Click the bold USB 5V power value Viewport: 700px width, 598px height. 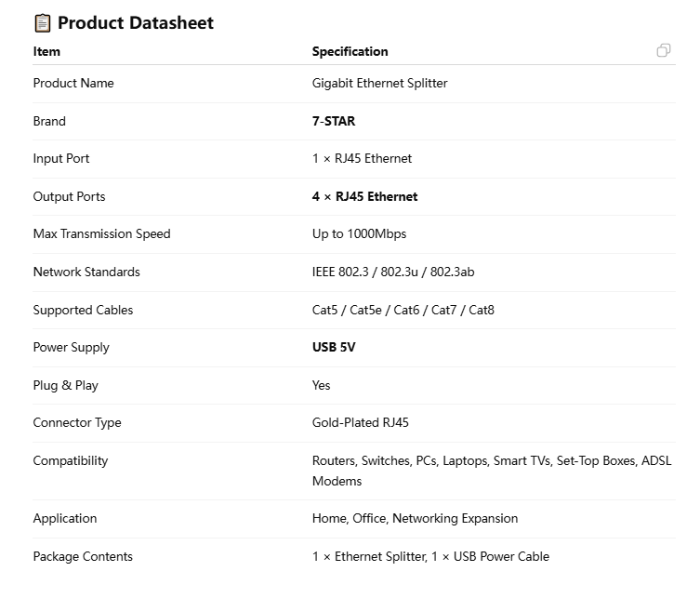[x=334, y=348]
